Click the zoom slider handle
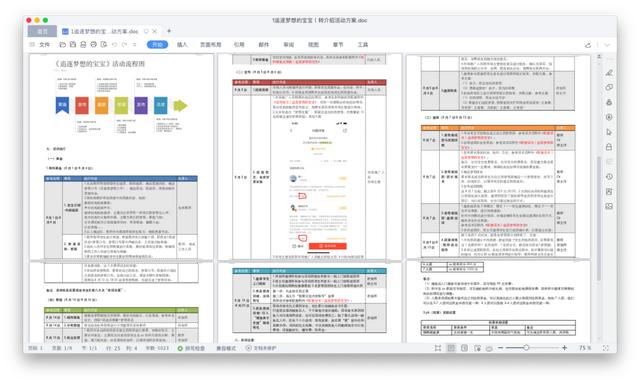The image size is (640, 384). tap(526, 348)
